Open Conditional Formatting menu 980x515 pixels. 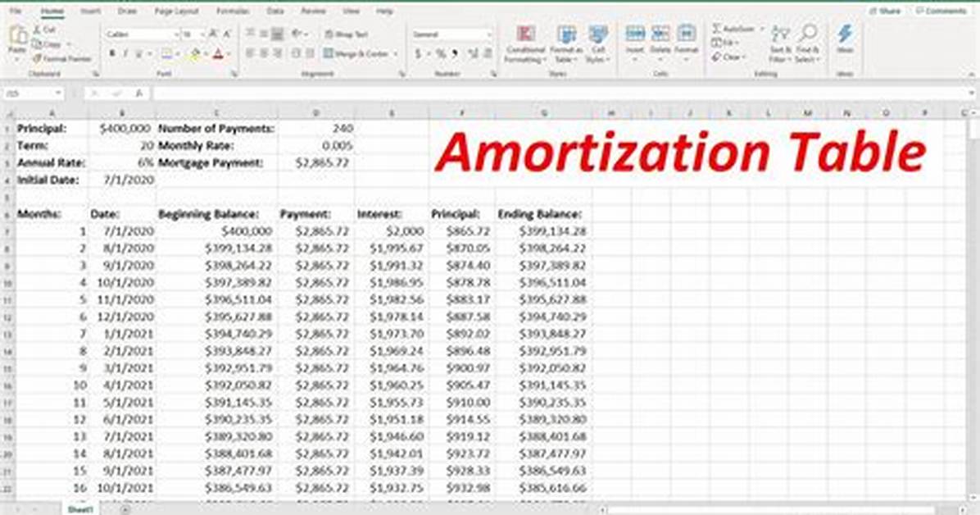click(525, 43)
